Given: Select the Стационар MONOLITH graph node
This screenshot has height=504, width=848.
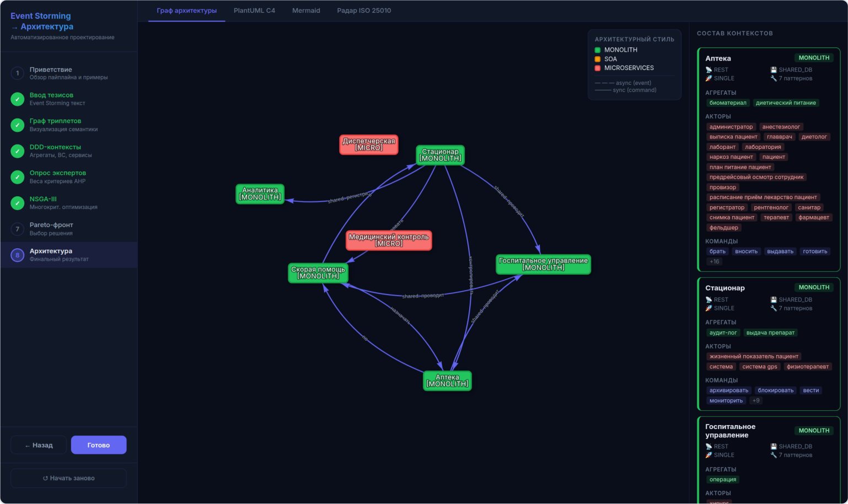Looking at the screenshot, I should (440, 155).
